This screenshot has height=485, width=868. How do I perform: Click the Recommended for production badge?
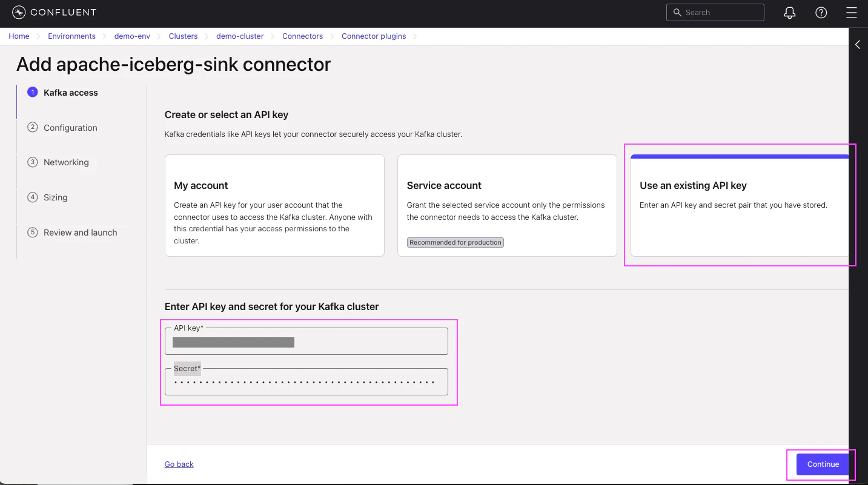(456, 242)
